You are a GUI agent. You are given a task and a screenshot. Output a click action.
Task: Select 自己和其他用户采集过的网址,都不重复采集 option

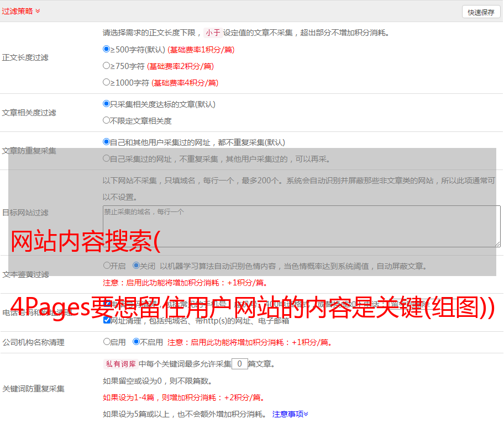tap(107, 142)
